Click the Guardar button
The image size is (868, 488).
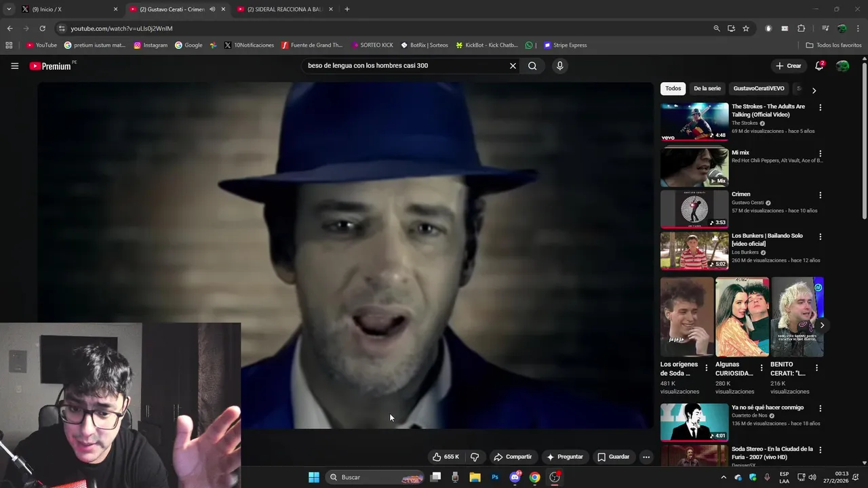pyautogui.click(x=614, y=457)
